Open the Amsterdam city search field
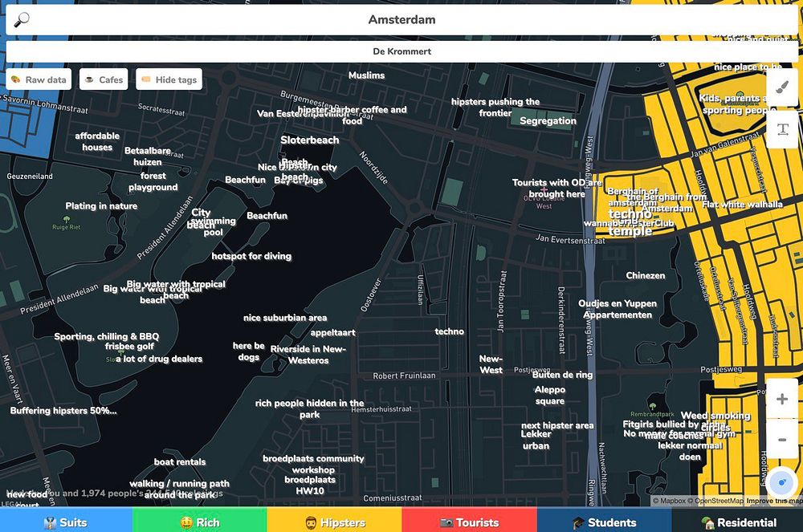Image resolution: width=803 pixels, height=532 pixels. pyautogui.click(x=401, y=20)
